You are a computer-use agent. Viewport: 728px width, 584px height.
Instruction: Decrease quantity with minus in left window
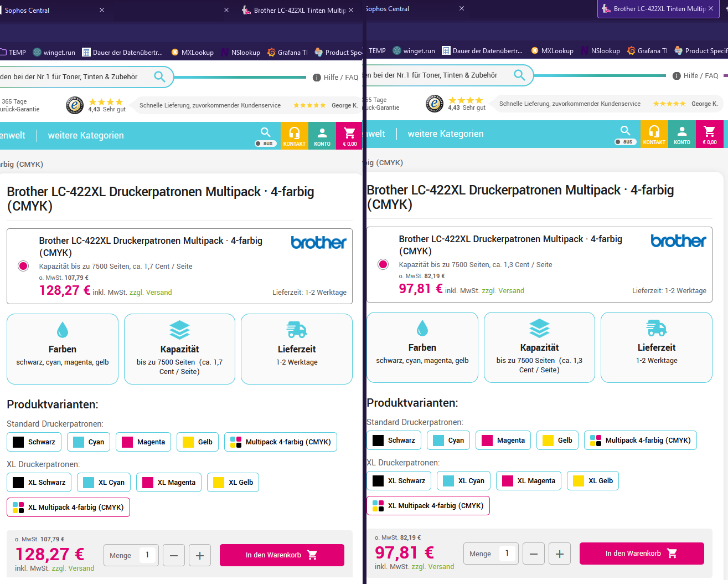coord(174,555)
